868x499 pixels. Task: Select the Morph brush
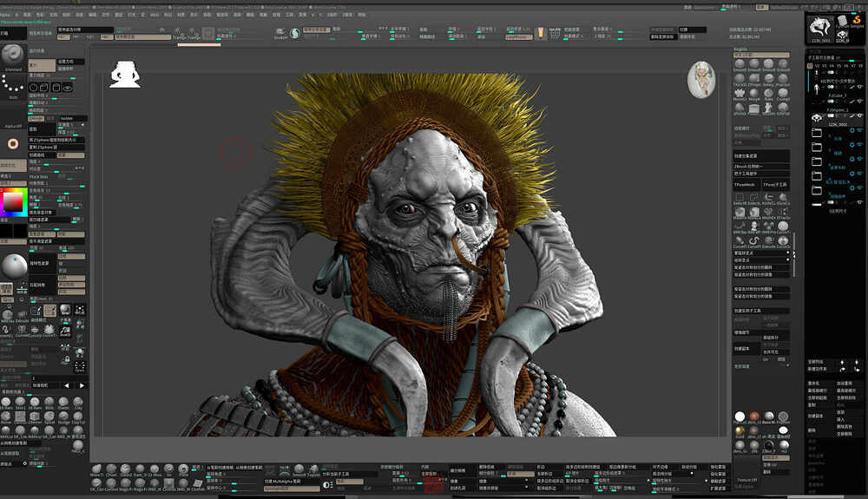click(754, 93)
